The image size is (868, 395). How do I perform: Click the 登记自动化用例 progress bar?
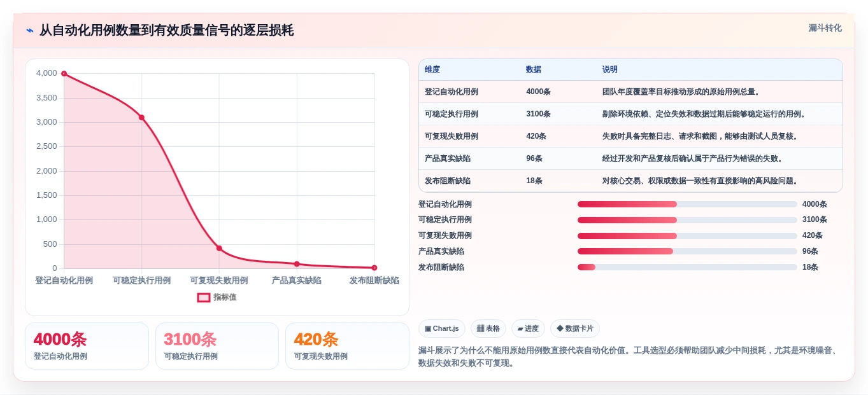pos(687,204)
